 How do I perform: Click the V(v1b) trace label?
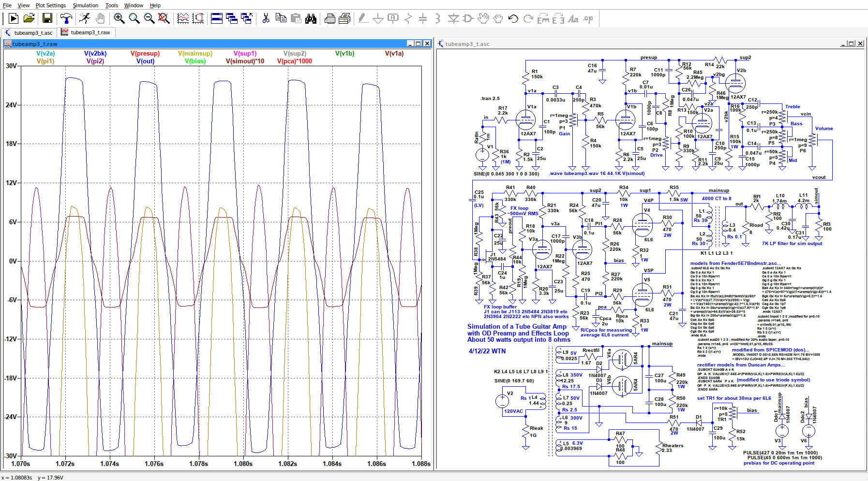pos(344,54)
